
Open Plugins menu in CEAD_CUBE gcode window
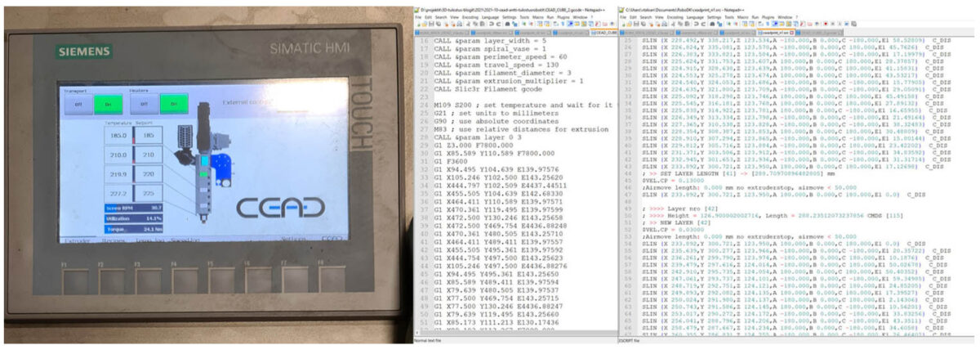[563, 17]
